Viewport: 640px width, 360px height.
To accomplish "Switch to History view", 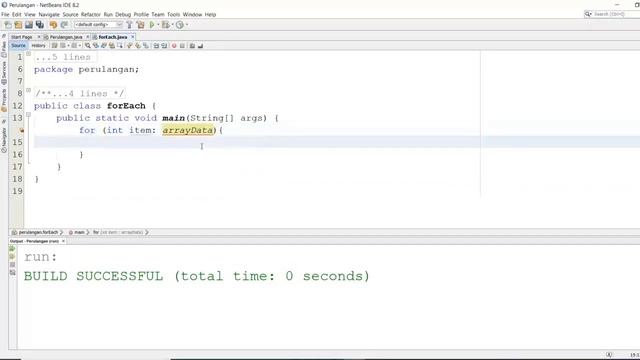I will pyautogui.click(x=38, y=46).
